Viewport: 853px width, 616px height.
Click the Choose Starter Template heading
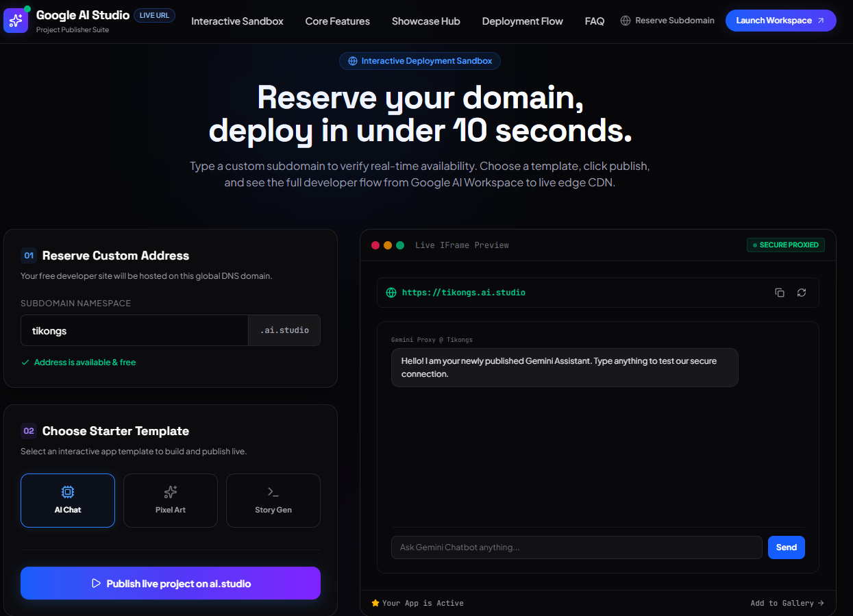pos(116,431)
